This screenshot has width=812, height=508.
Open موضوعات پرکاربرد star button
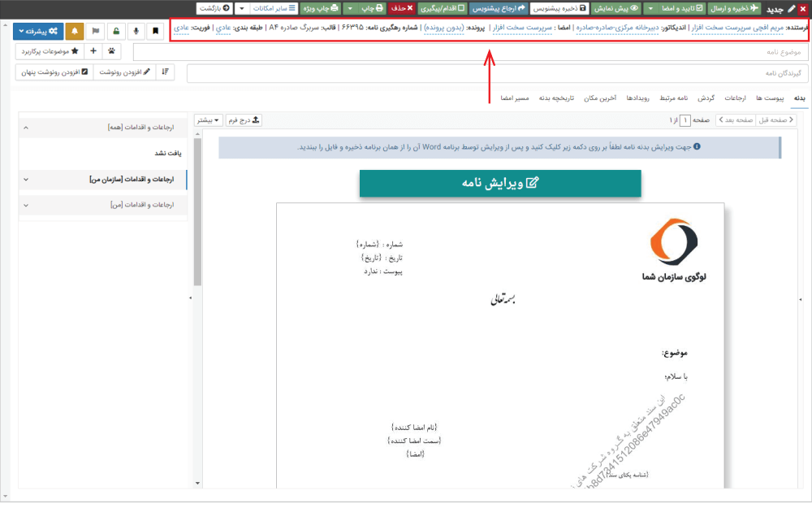coord(50,50)
